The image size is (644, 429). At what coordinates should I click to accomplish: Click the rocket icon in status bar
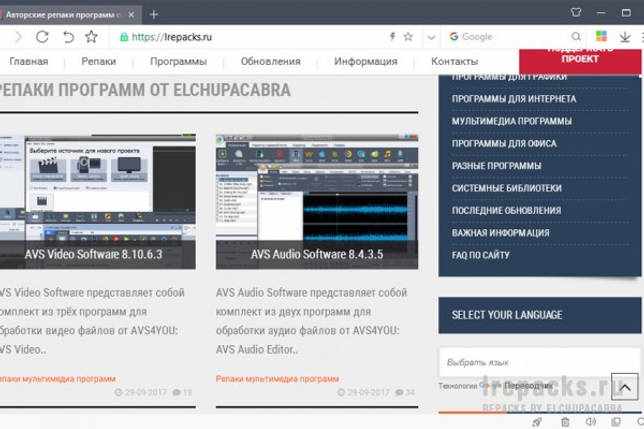pos(537,422)
